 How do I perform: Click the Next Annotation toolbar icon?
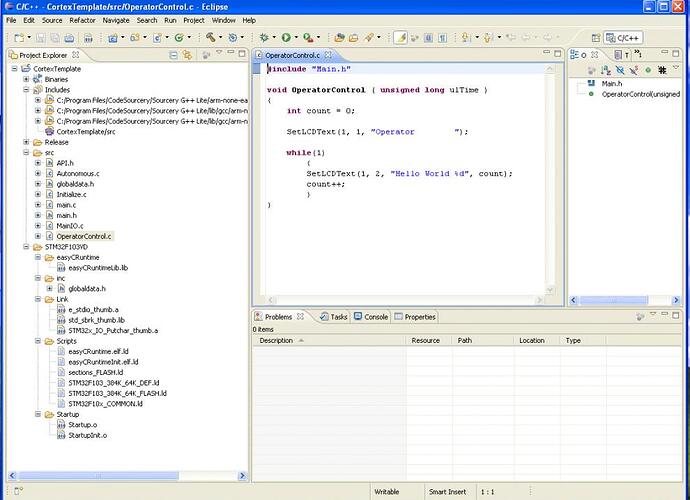466,38
